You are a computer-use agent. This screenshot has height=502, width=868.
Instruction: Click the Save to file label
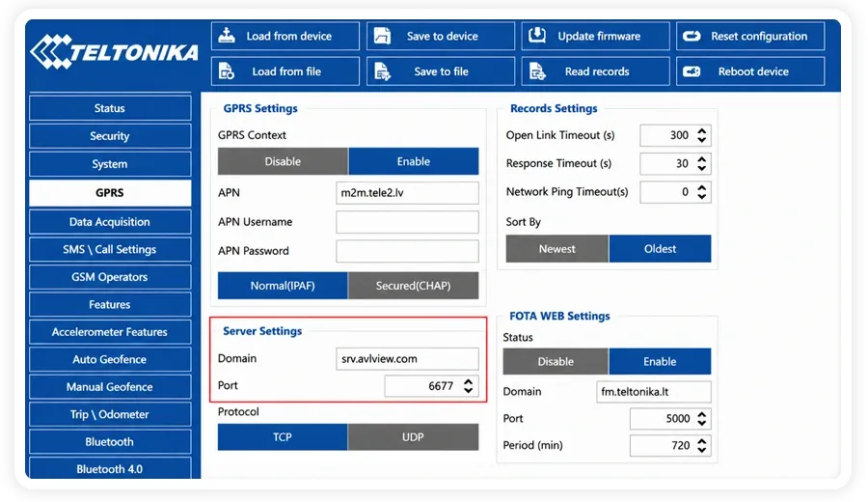click(x=441, y=71)
